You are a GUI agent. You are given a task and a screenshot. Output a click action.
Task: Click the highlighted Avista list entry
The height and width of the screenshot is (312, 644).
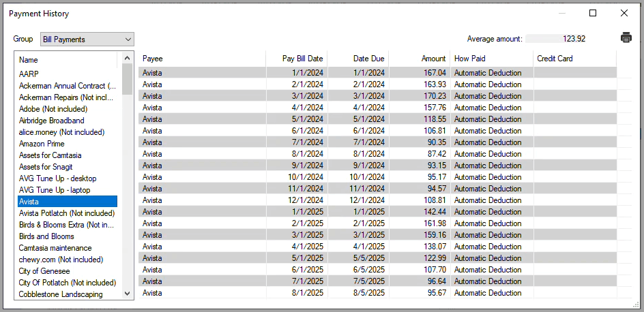[68, 202]
